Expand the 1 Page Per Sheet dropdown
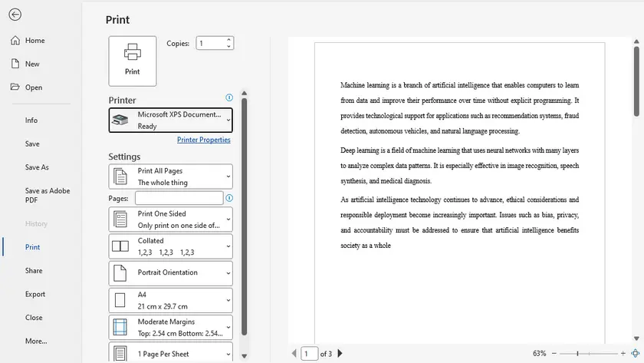The image size is (644, 363). pyautogui.click(x=170, y=353)
